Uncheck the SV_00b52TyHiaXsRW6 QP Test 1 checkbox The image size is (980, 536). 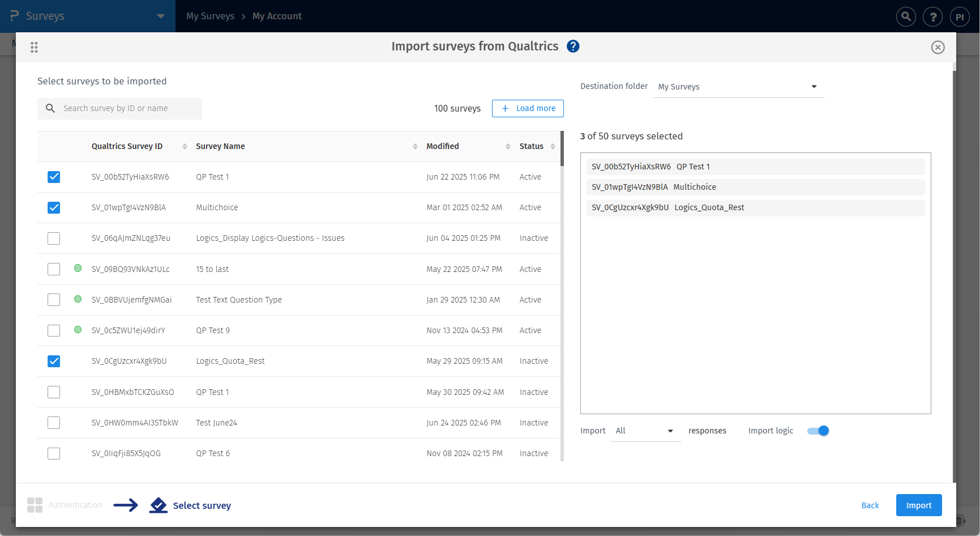tap(54, 177)
